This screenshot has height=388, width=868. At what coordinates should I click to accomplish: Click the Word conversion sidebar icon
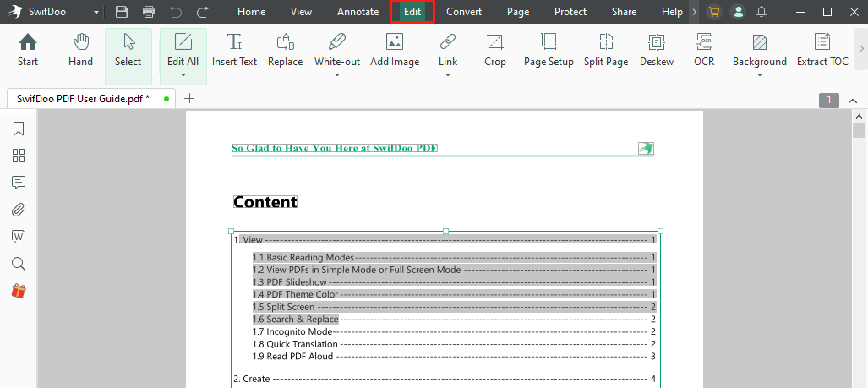tap(19, 237)
